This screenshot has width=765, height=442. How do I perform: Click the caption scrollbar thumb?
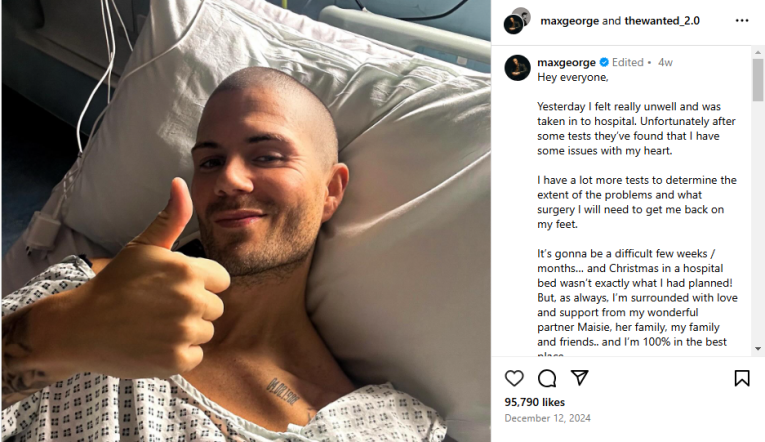click(758, 80)
